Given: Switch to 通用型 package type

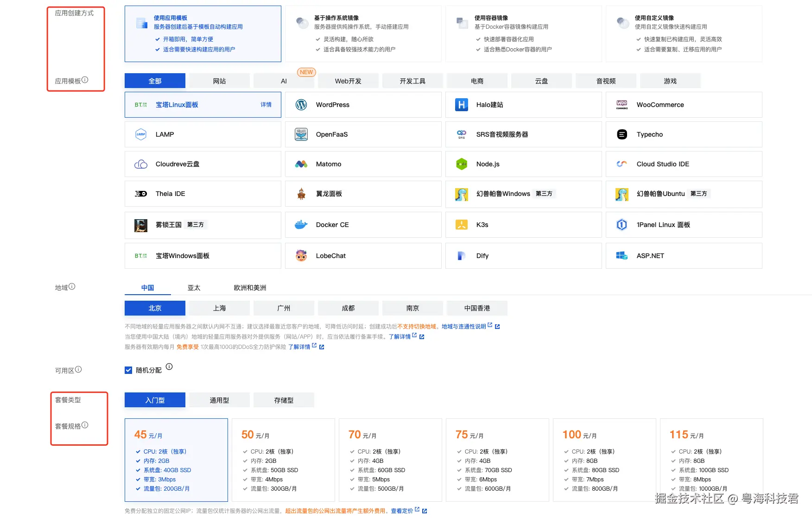Looking at the screenshot, I should click(219, 400).
